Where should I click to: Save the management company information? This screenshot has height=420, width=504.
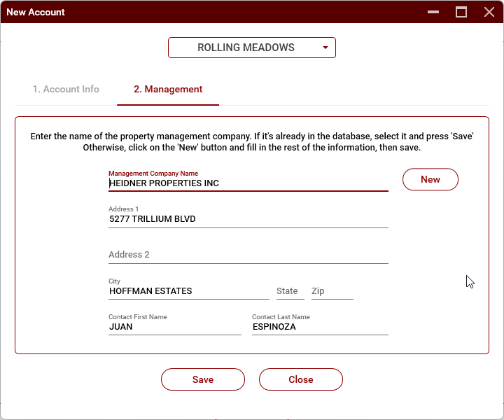click(203, 379)
